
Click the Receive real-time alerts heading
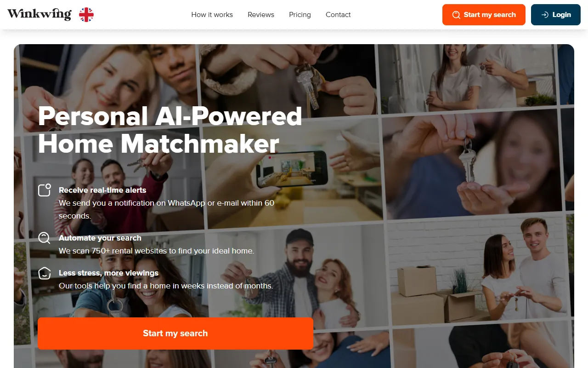pos(102,190)
